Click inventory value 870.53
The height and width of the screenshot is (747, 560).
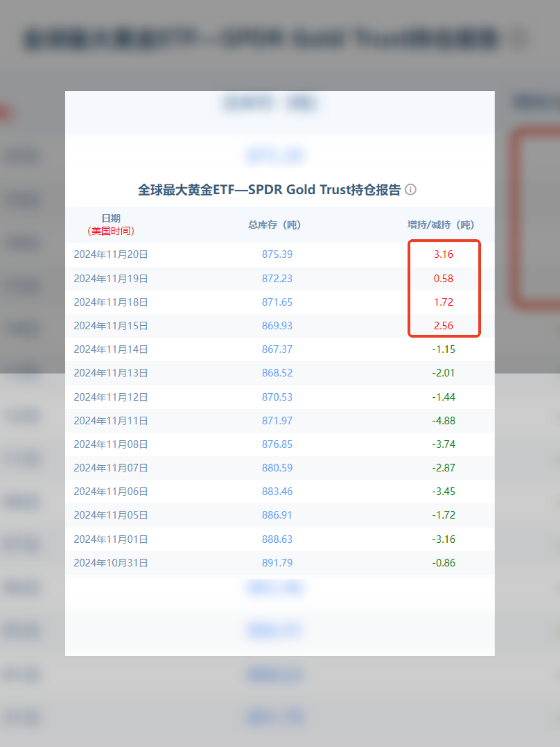277,397
